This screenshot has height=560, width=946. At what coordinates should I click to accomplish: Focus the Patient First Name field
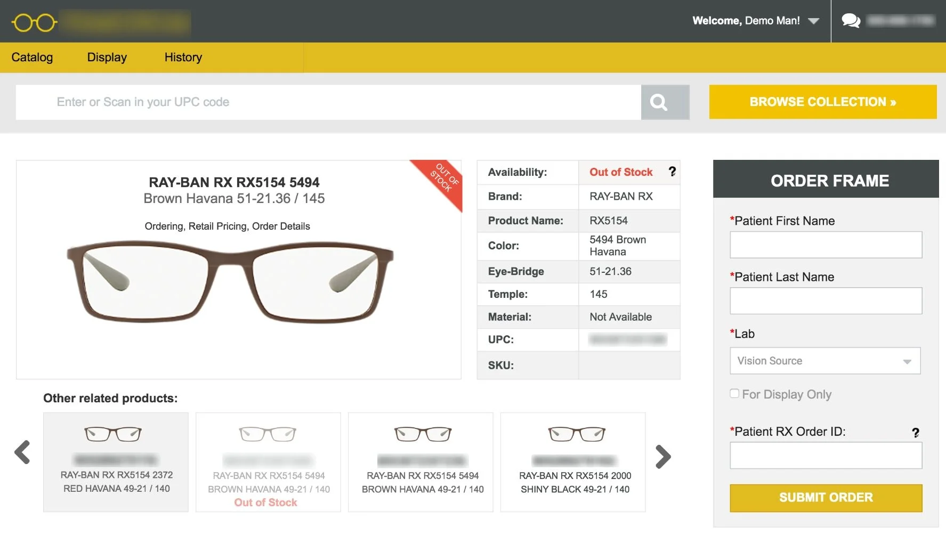(x=826, y=245)
